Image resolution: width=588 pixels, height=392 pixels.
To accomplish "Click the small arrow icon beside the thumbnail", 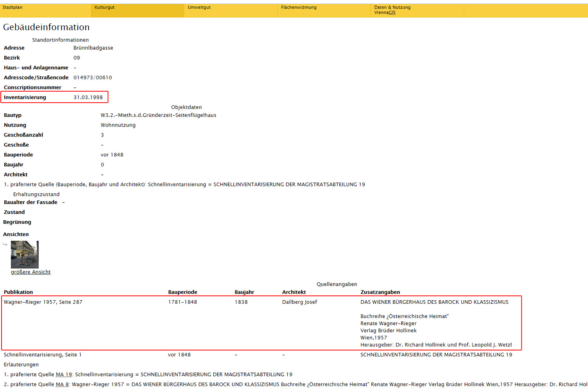I will (x=5, y=244).
